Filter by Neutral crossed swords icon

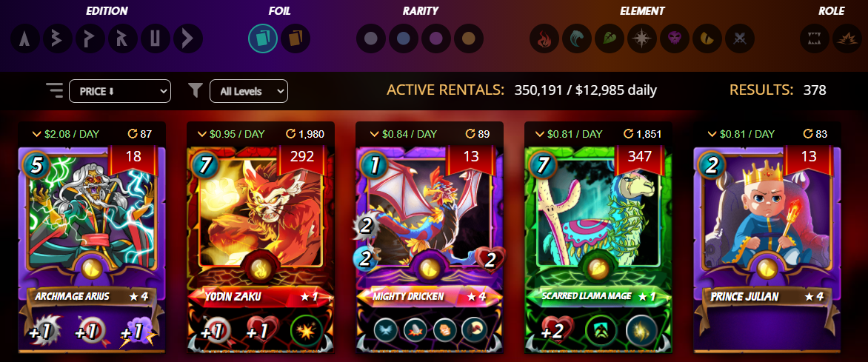point(740,38)
